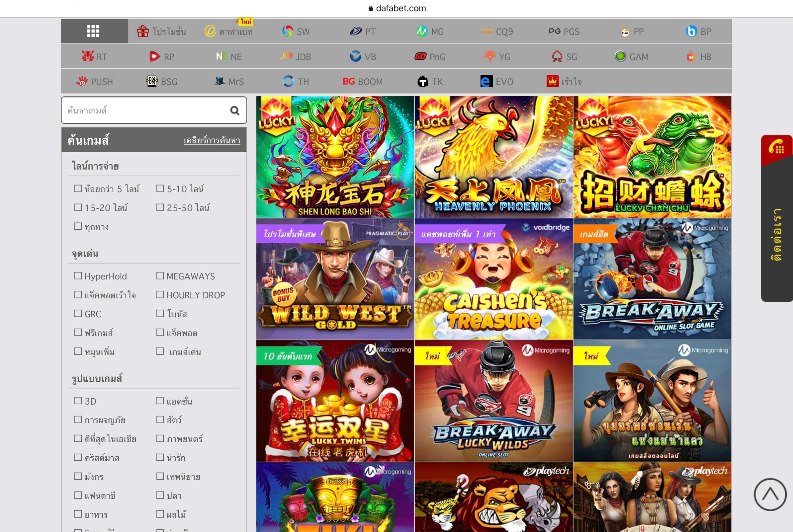Select the Evolution EVO provider icon
793x532 pixels.
pos(486,81)
